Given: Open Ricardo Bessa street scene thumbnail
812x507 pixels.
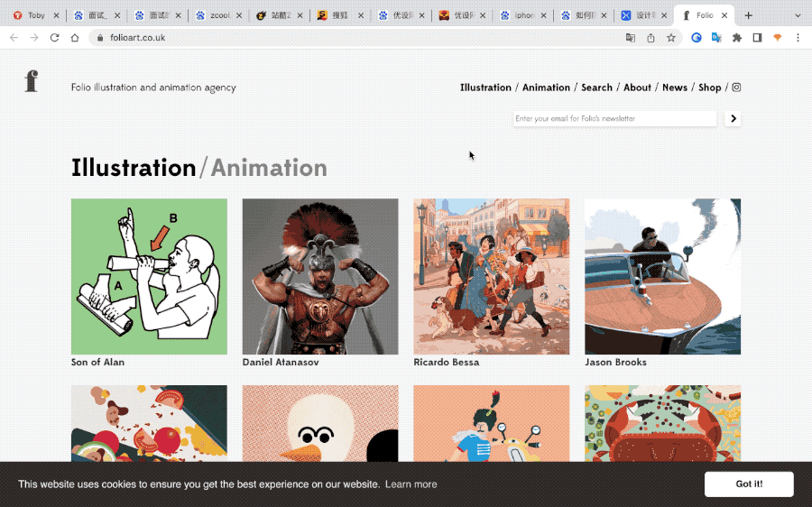Looking at the screenshot, I should tap(492, 277).
